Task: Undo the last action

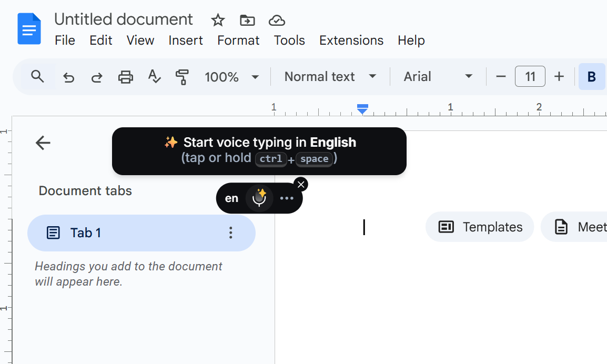Action: [x=68, y=77]
